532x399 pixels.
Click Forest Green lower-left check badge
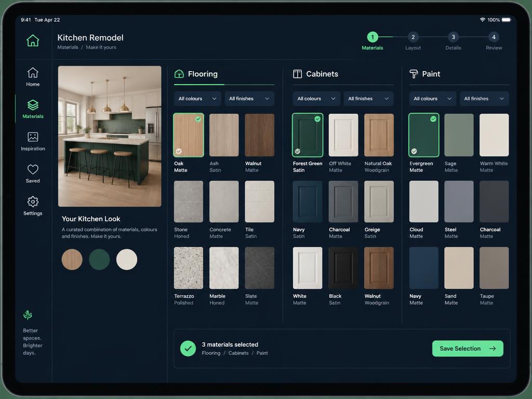point(298,151)
